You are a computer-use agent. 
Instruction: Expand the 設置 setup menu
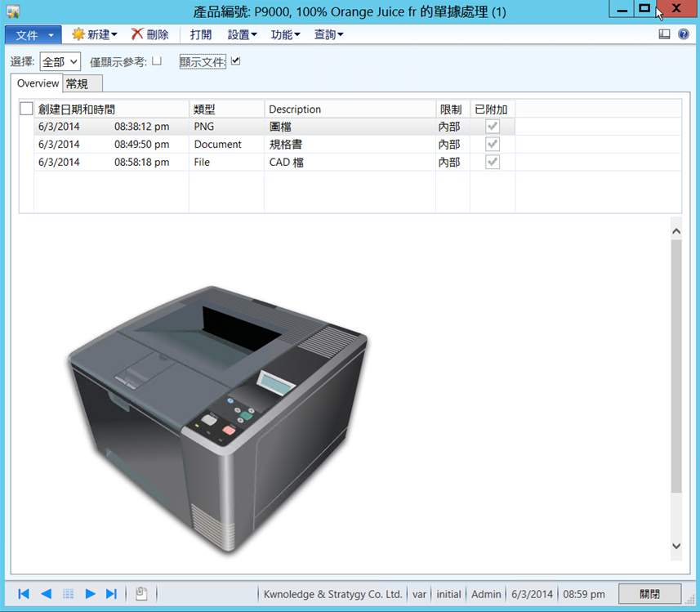tap(242, 34)
